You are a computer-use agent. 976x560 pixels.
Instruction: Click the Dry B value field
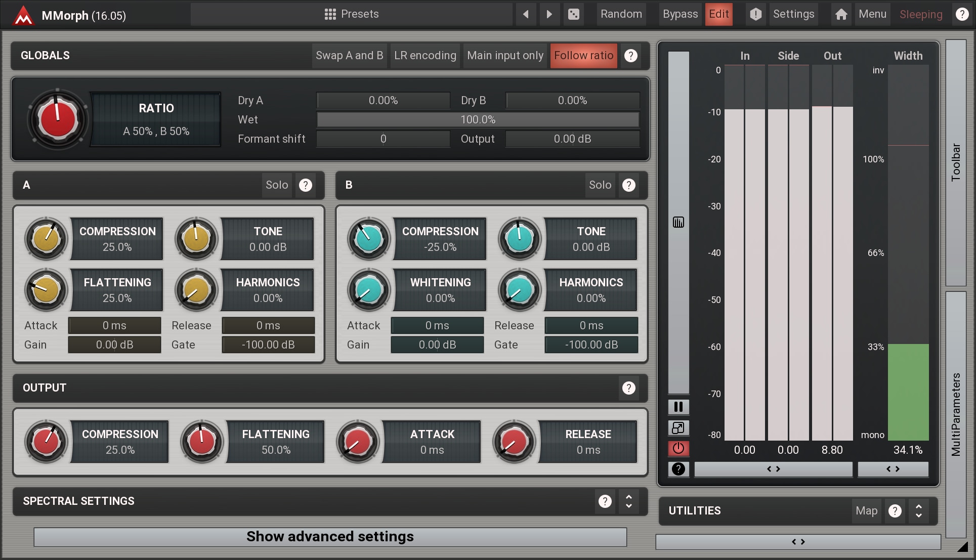[x=572, y=100]
